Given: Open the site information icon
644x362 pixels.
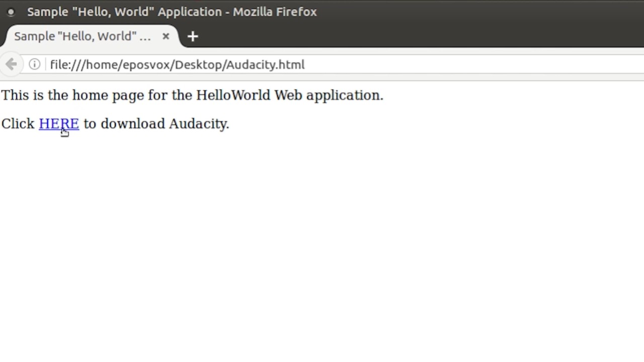Looking at the screenshot, I should [x=34, y=64].
